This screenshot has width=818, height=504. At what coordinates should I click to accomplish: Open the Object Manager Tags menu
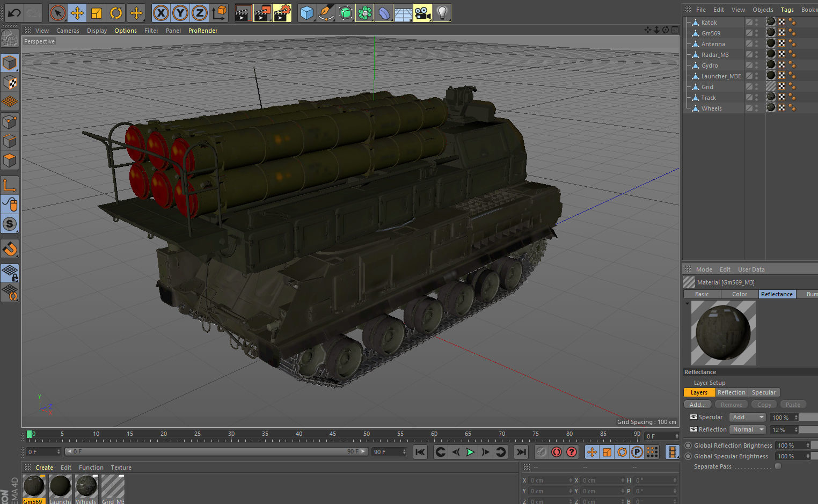click(x=787, y=10)
